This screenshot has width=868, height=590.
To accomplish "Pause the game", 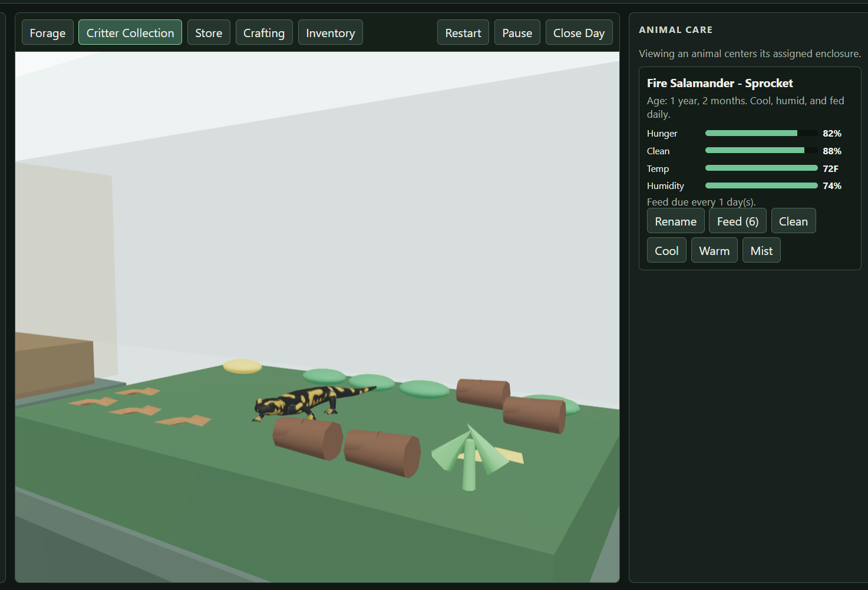I will coord(517,32).
